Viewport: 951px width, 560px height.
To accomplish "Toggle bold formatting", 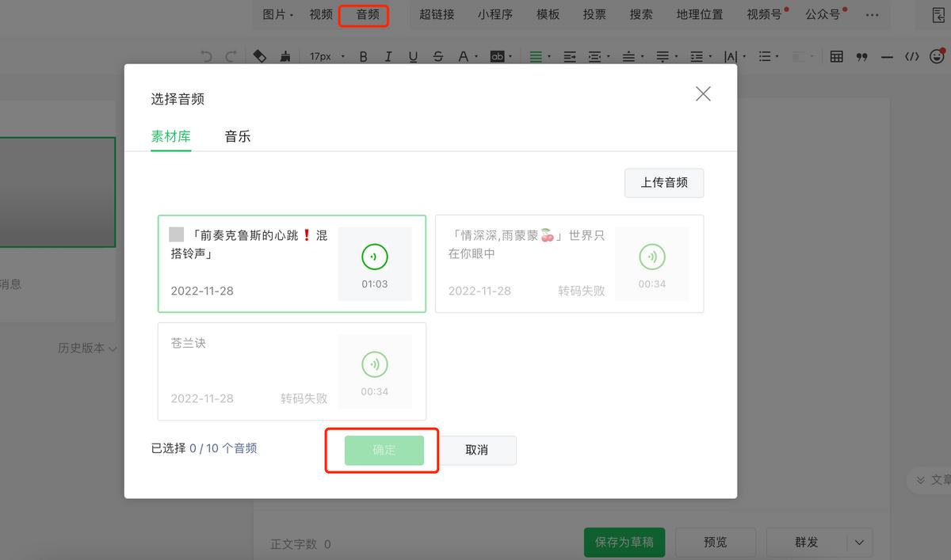I will coord(363,55).
